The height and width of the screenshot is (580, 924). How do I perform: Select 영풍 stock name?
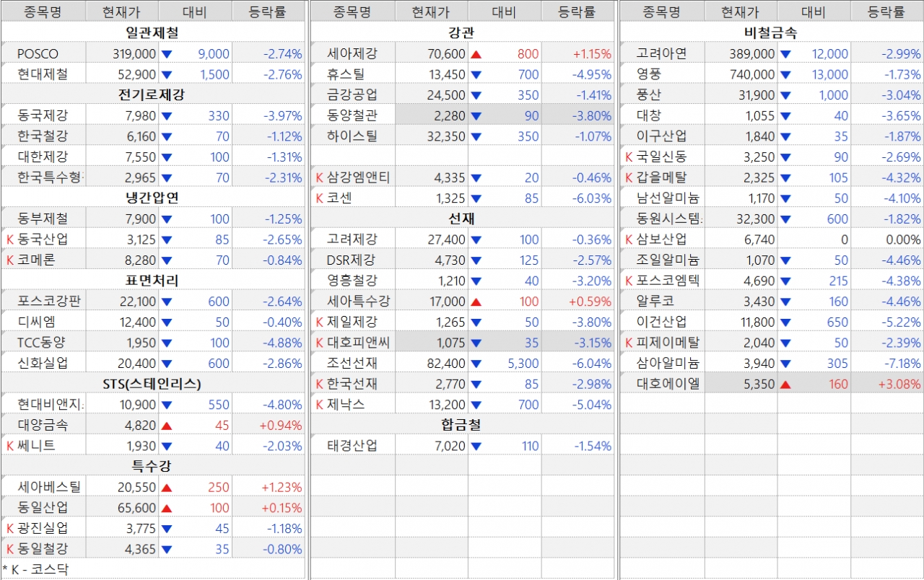pos(649,74)
